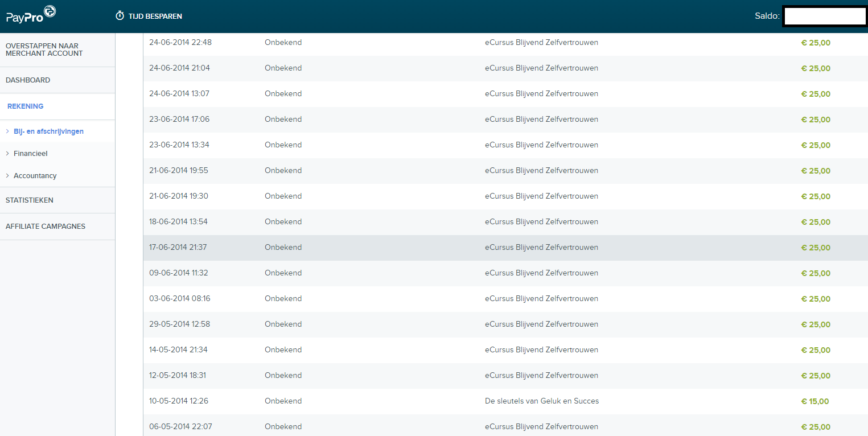
Task: Select the 23-06-2014 17:06 transaction date
Action: [179, 120]
